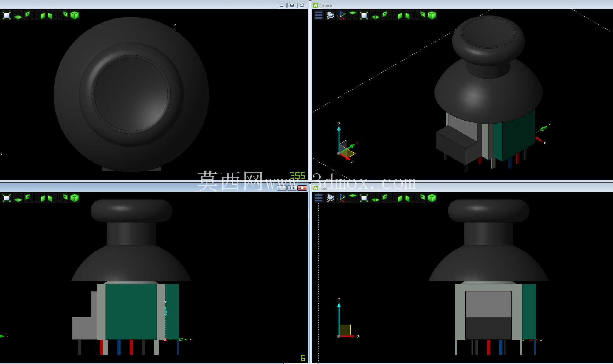The image size is (613, 364).
Task: Click the XZ coordinate gizmo in the Front viewport
Action: [x=347, y=318]
